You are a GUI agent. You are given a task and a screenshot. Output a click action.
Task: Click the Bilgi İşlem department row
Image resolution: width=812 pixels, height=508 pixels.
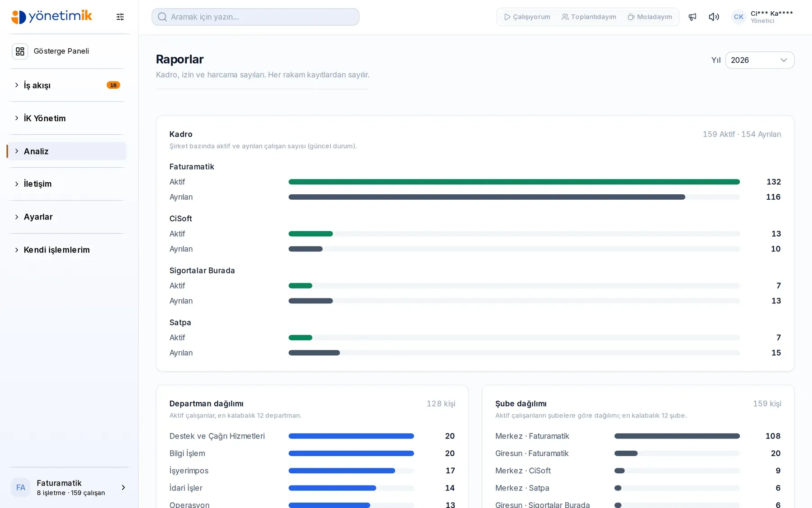point(312,453)
